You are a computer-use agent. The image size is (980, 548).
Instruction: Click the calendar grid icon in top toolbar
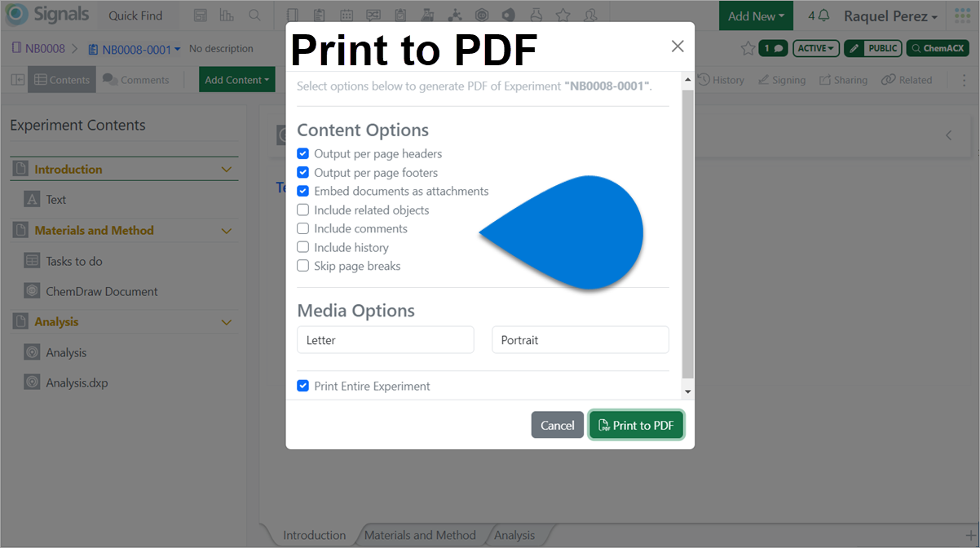coord(346,15)
